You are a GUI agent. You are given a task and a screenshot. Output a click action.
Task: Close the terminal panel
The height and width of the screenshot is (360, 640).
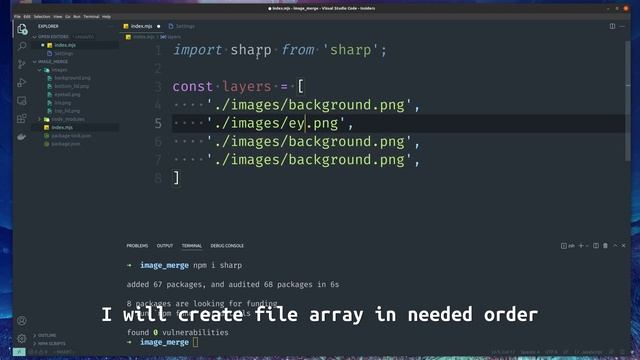coord(624,246)
